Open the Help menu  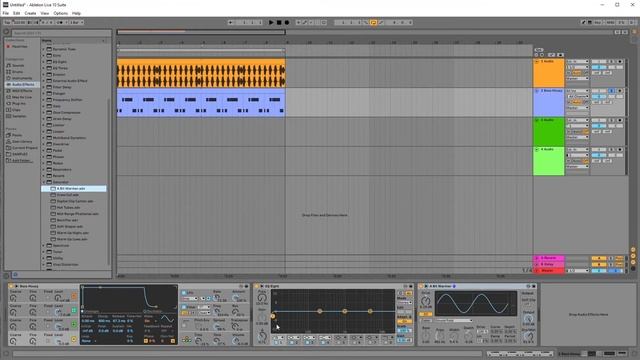(76, 13)
